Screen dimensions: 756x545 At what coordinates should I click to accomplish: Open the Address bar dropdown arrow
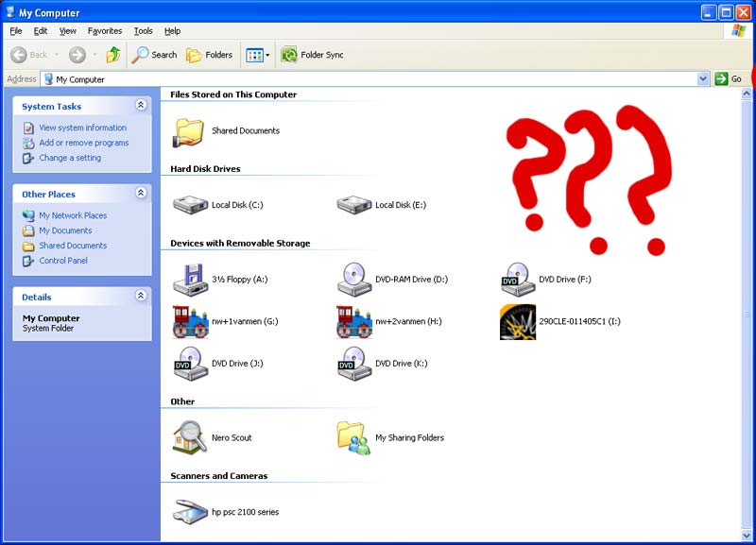pyautogui.click(x=703, y=78)
